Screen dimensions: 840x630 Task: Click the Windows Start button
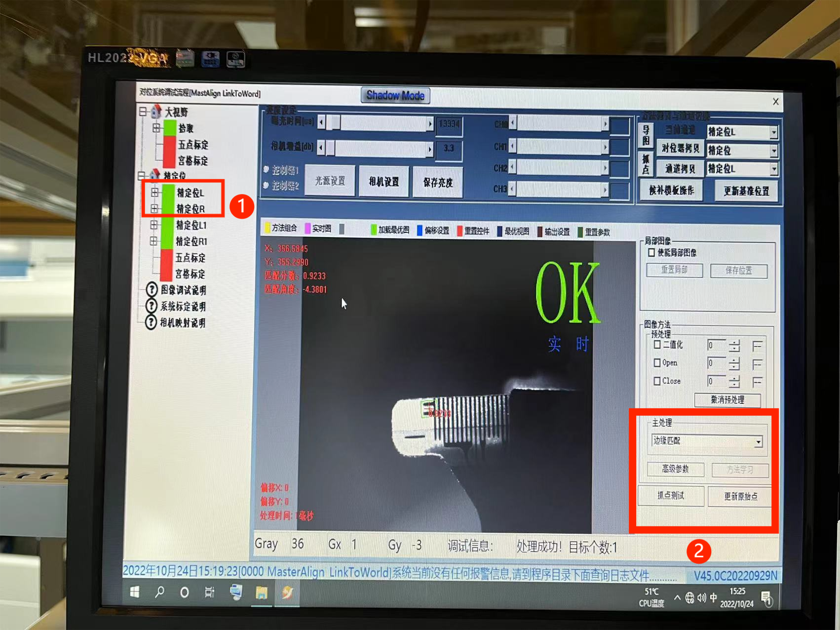pyautogui.click(x=135, y=592)
